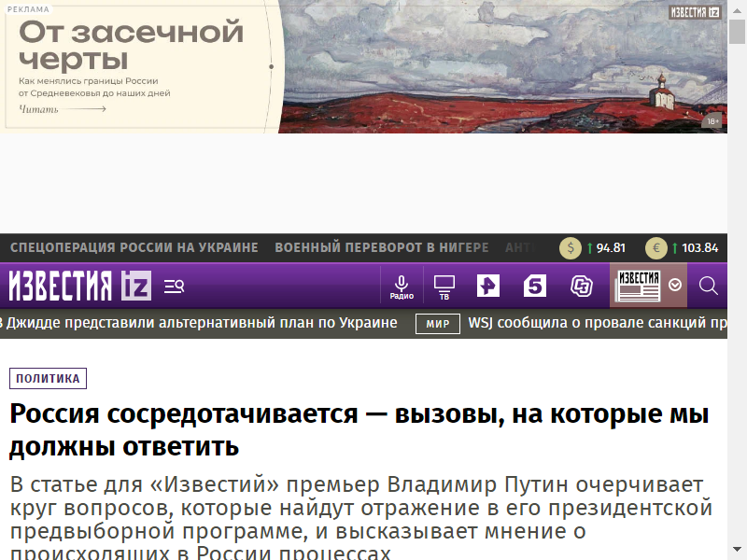Click the Политика category tag

[48, 379]
